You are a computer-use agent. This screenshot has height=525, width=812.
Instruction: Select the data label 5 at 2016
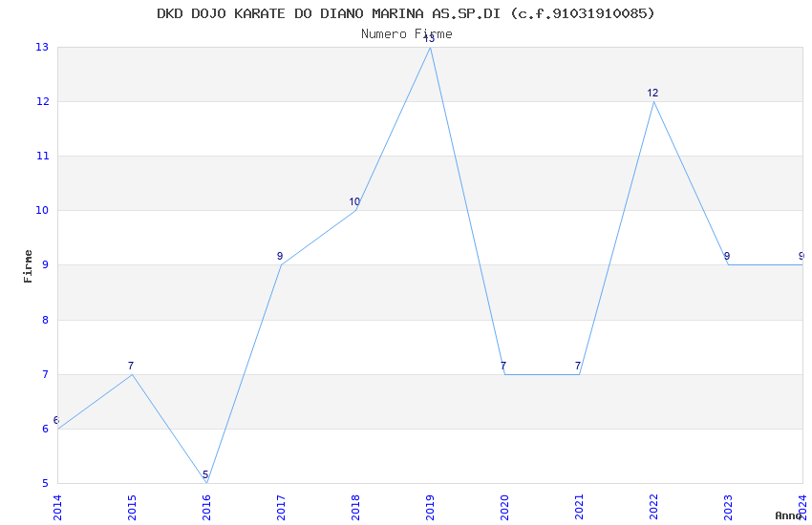205,474
